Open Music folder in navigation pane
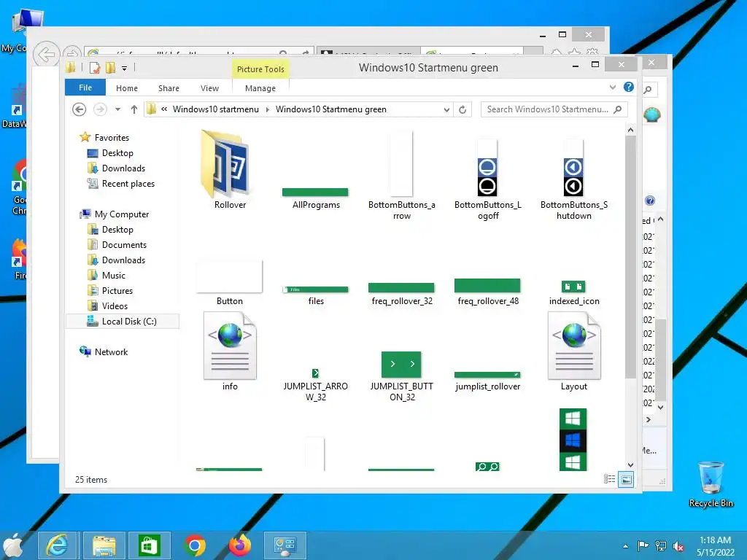 (107, 275)
